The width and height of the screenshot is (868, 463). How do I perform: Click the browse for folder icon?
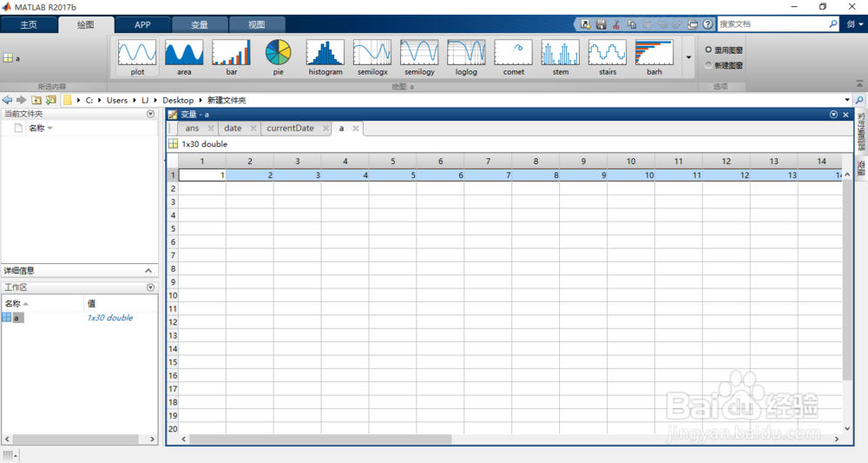[51, 100]
